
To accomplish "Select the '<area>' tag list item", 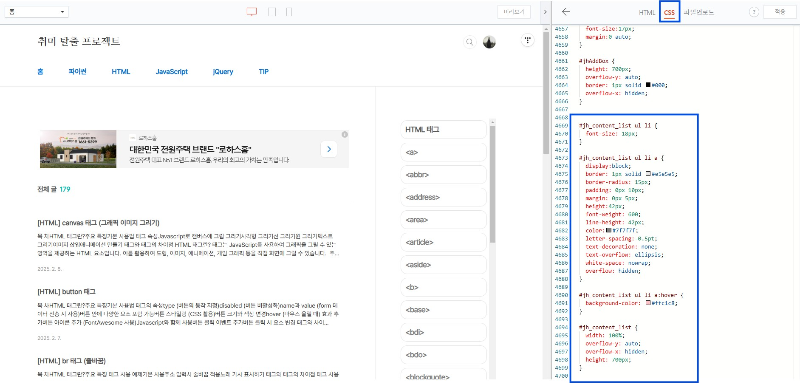I will [x=443, y=220].
